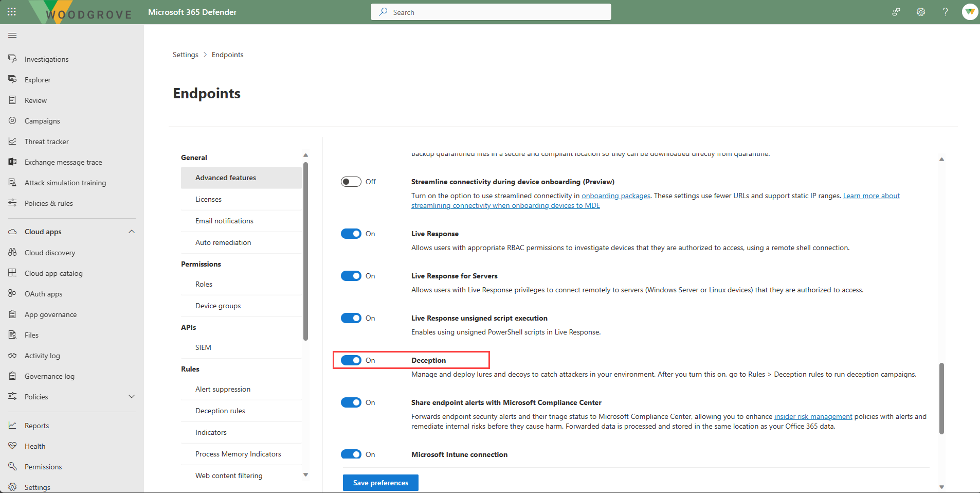Click the settings list scrollbar thumb
This screenshot has height=493, width=980.
click(x=305, y=251)
